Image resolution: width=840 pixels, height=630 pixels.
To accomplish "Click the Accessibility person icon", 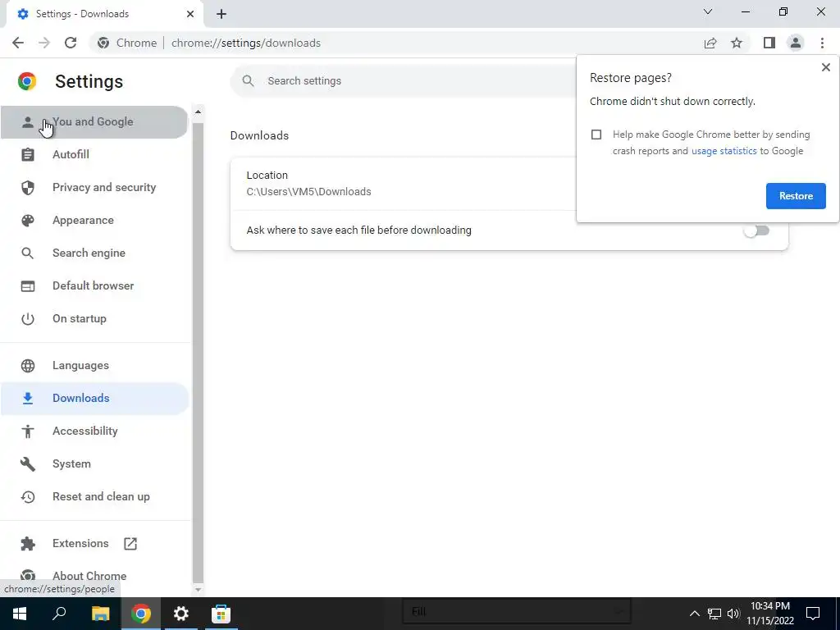I will coord(27,431).
